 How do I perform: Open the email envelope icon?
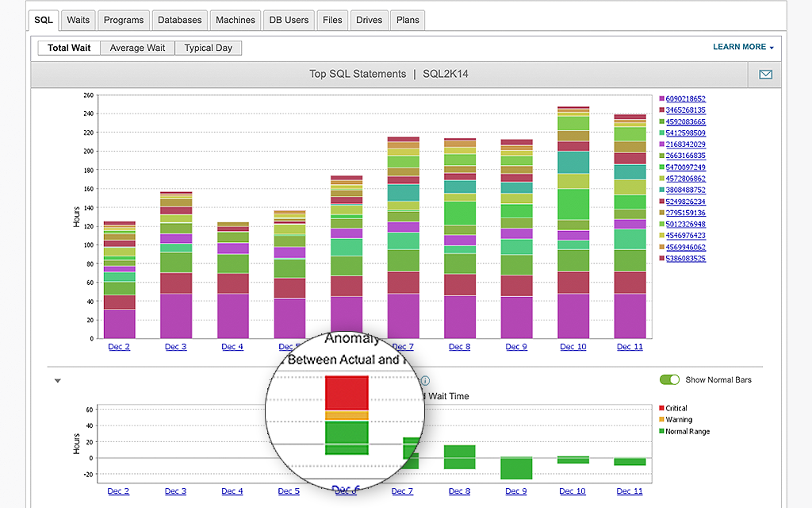pyautogui.click(x=764, y=74)
